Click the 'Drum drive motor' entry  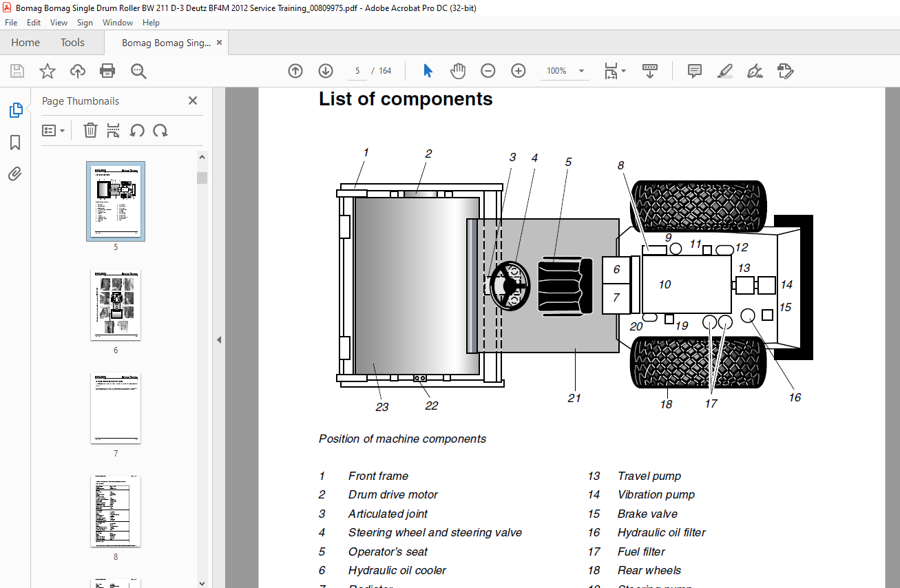tap(393, 495)
